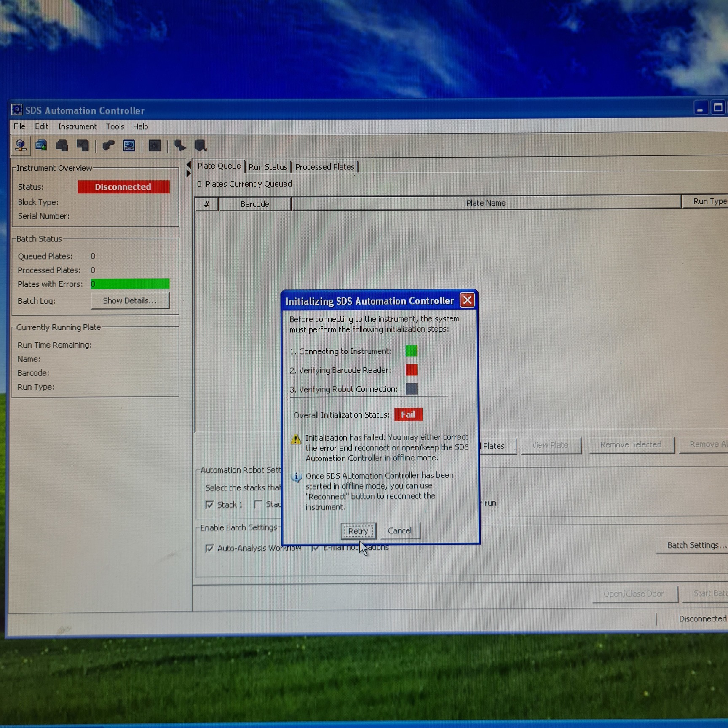Toggle the Auto-Analysis Workflow checkbox
This screenshot has width=728, height=728.
point(209,548)
